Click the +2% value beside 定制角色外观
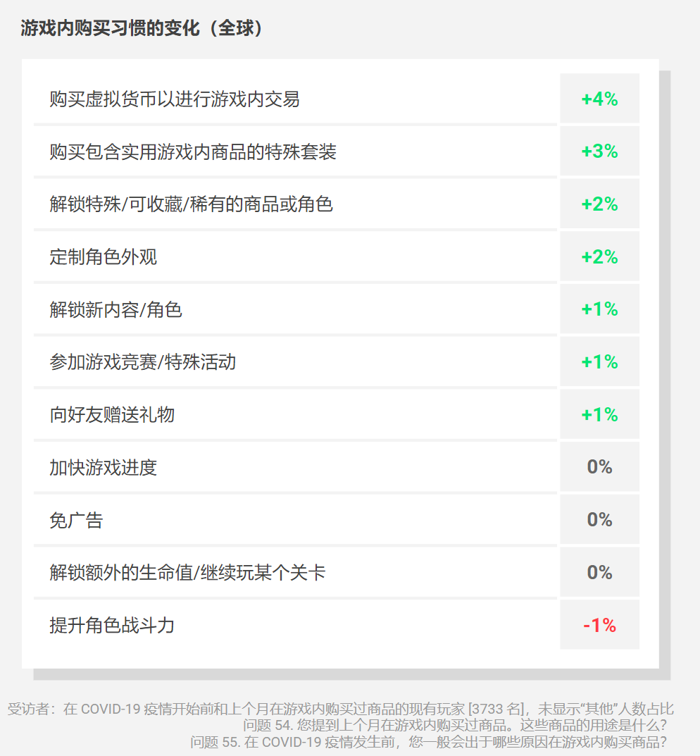Image resolution: width=700 pixels, height=756 pixels. [x=599, y=256]
